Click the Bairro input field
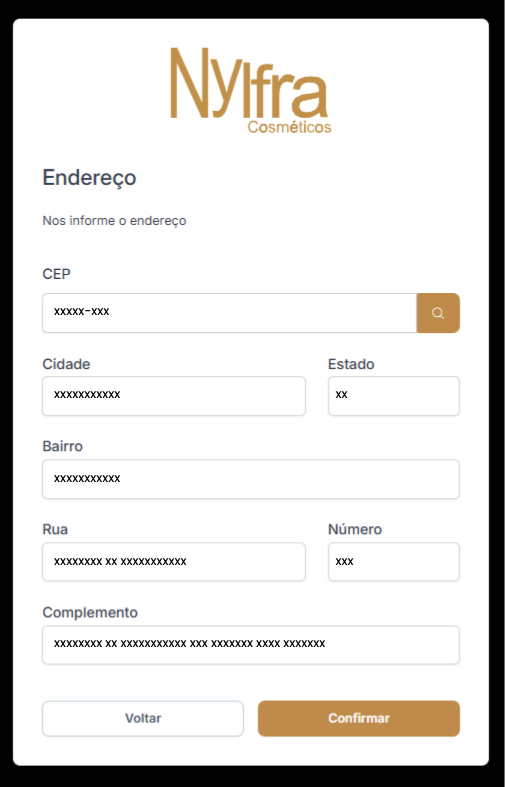 (x=251, y=479)
